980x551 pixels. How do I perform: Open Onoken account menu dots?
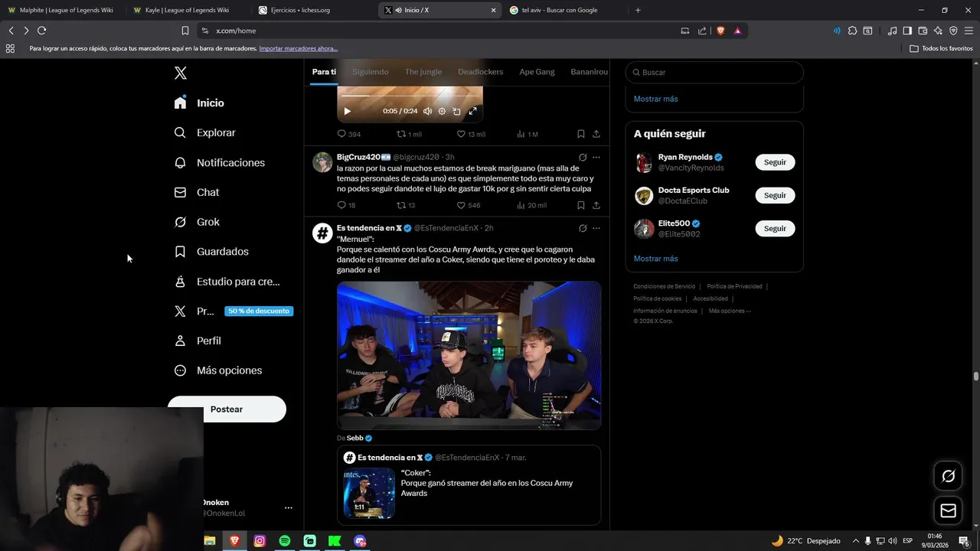click(289, 507)
